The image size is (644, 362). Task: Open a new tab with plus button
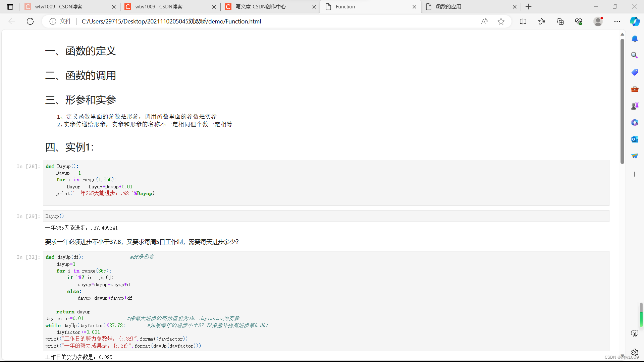point(529,7)
